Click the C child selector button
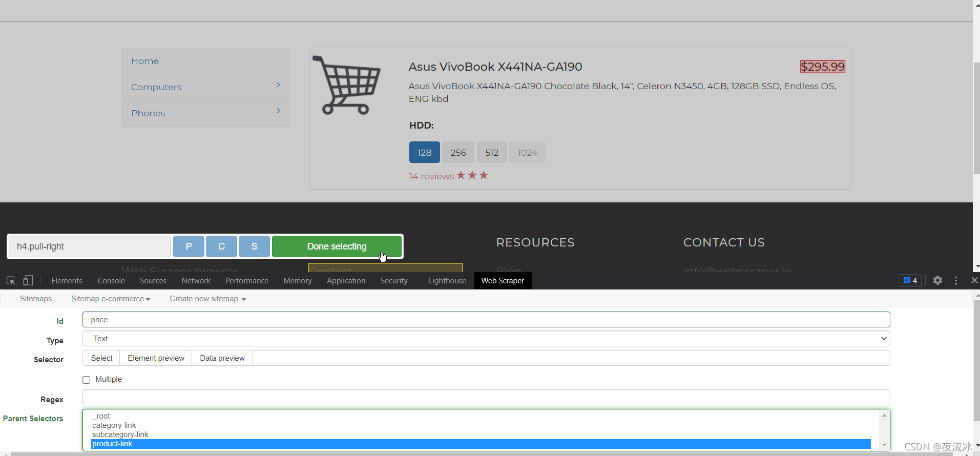The width and height of the screenshot is (980, 456). coord(221,246)
